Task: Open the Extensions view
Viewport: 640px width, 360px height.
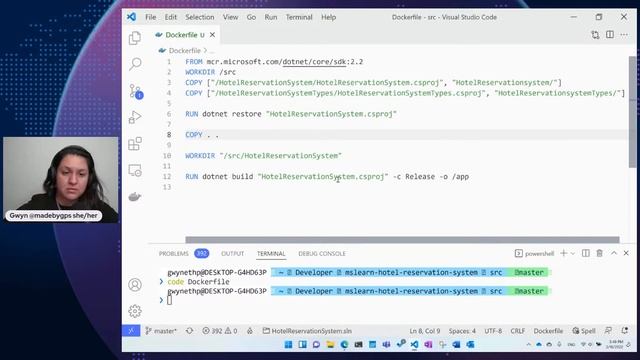Action: (135, 144)
